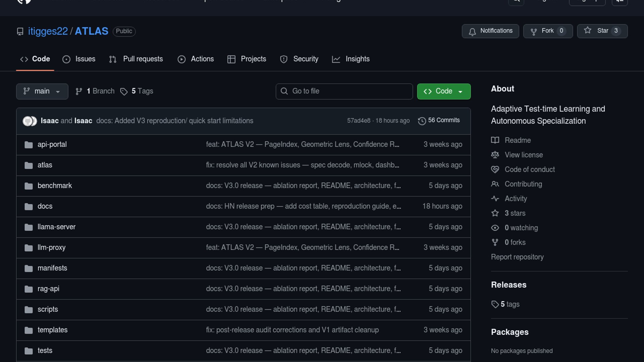The height and width of the screenshot is (362, 644).
Task: Open the itigges22 owner profile link
Action: [48, 31]
